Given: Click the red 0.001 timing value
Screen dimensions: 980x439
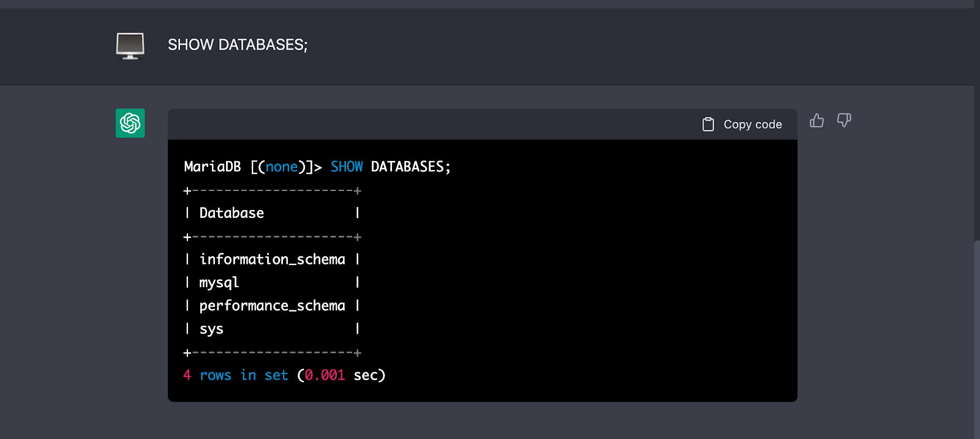Looking at the screenshot, I should pos(325,375).
